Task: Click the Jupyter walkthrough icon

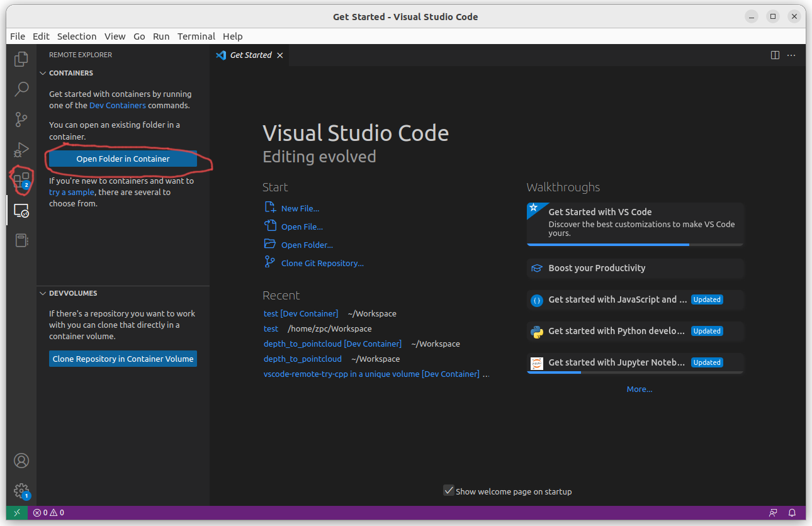Action: tap(537, 364)
